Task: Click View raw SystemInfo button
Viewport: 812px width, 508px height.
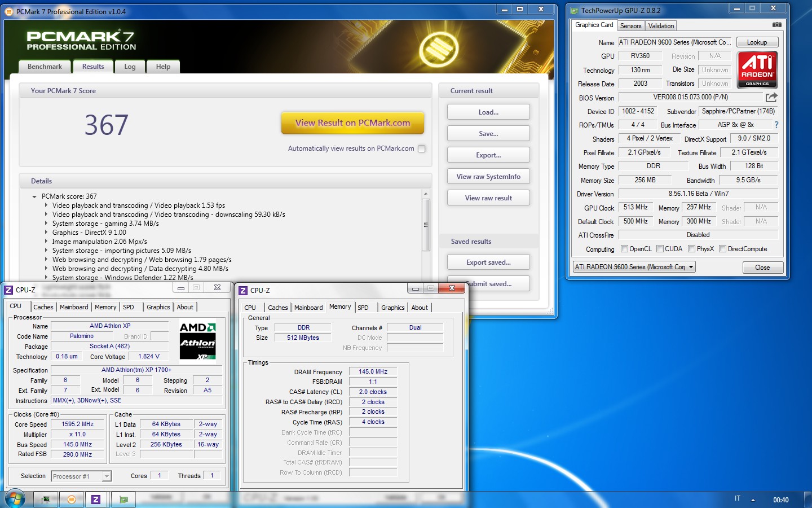Action: tap(488, 176)
